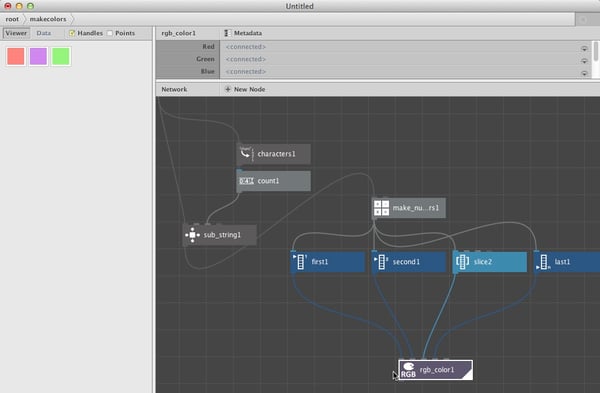Screen dimensions: 600x393
Task: Click the Green parameter label
Action: [205, 59]
